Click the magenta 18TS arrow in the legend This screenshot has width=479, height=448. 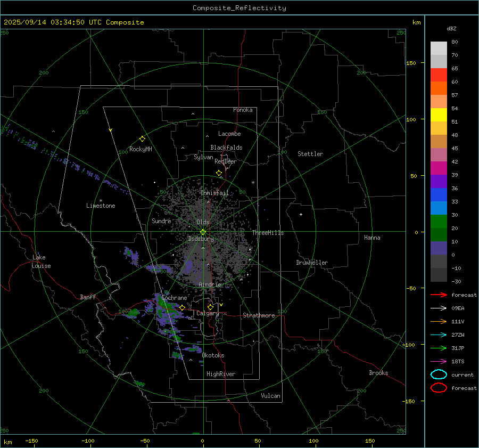tap(439, 362)
